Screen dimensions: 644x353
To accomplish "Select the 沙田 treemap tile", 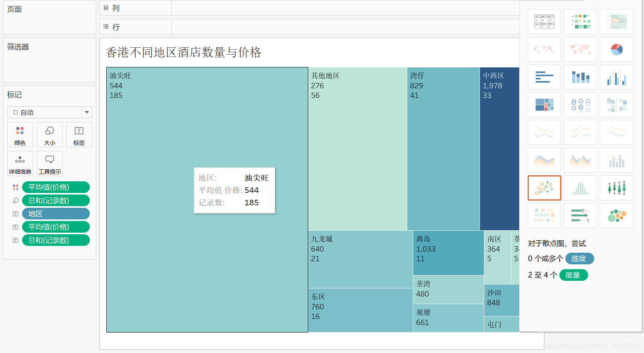I will [x=502, y=300].
